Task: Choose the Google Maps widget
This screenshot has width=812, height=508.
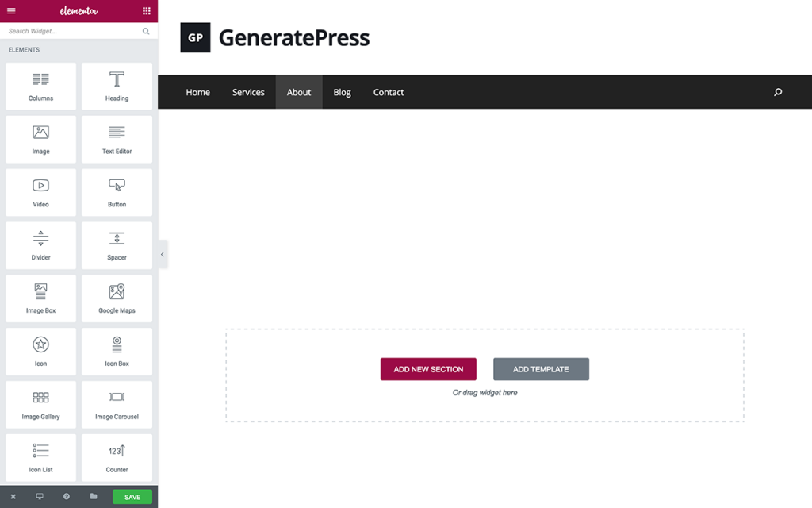Action: pos(117,298)
